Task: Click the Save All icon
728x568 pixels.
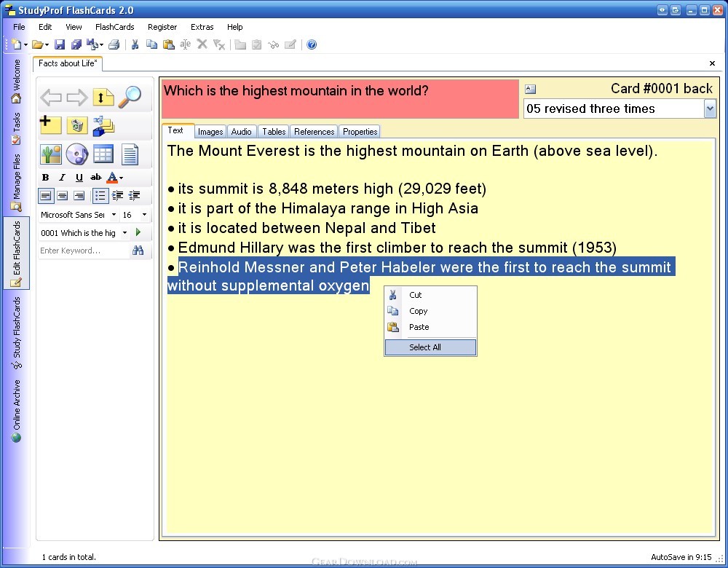Action: point(76,44)
